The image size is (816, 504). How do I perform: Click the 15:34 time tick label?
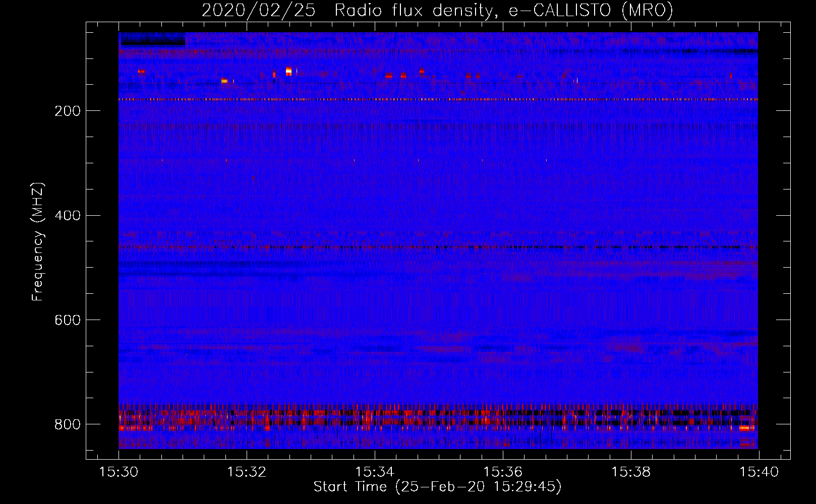(375, 472)
